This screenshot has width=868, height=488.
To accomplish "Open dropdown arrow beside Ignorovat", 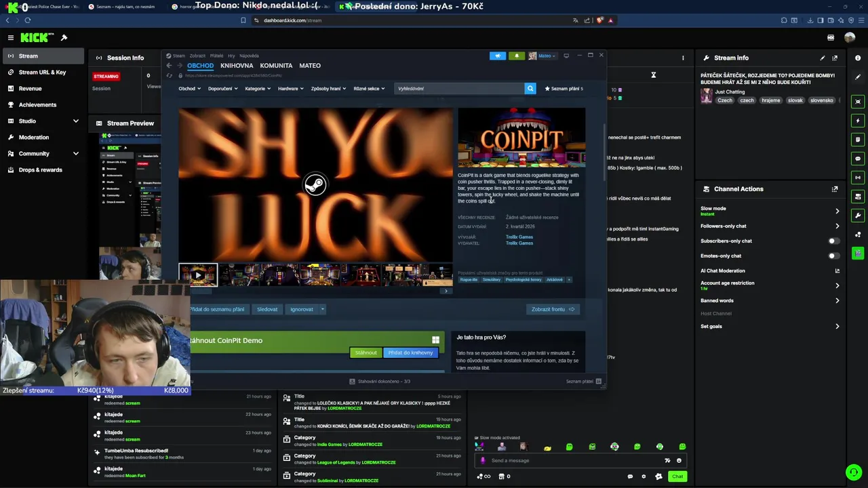I will click(x=323, y=309).
